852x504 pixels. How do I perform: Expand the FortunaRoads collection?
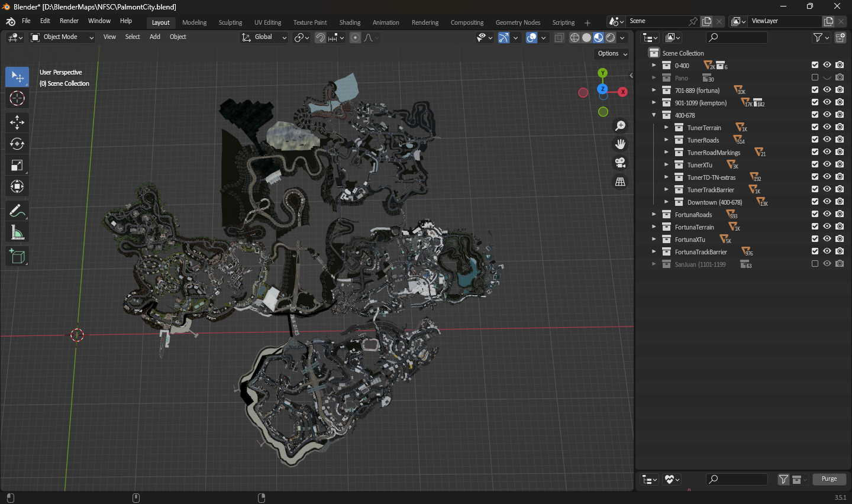(654, 214)
